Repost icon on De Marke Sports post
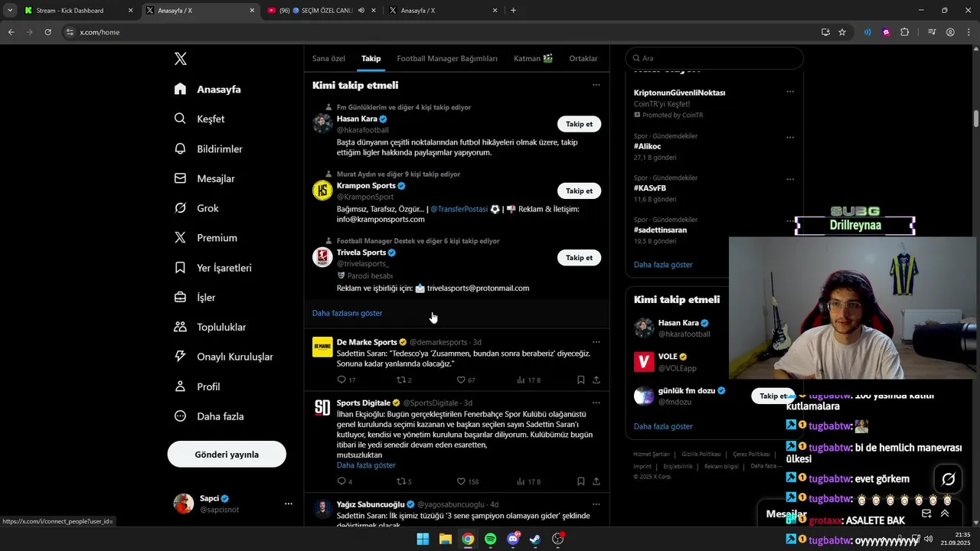The height and width of the screenshot is (551, 980). pyautogui.click(x=400, y=380)
